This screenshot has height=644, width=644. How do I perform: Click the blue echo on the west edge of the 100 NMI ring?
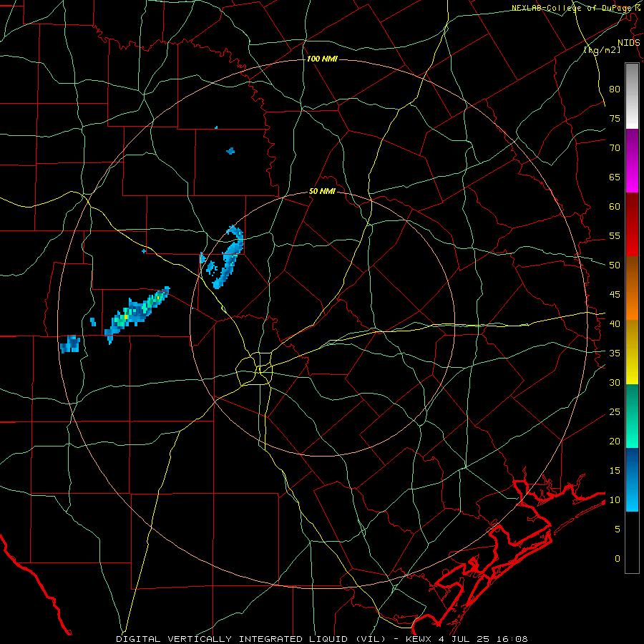70,344
